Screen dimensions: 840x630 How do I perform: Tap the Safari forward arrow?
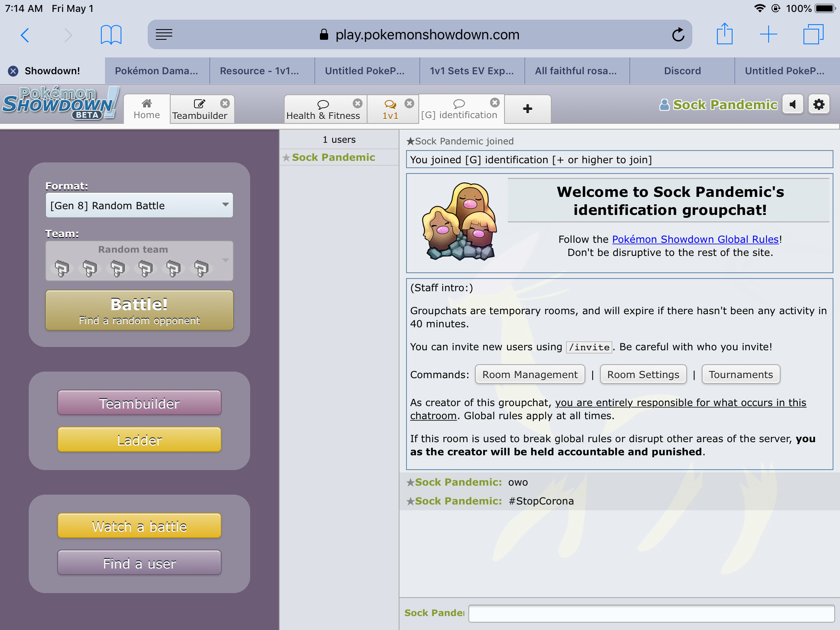click(68, 35)
